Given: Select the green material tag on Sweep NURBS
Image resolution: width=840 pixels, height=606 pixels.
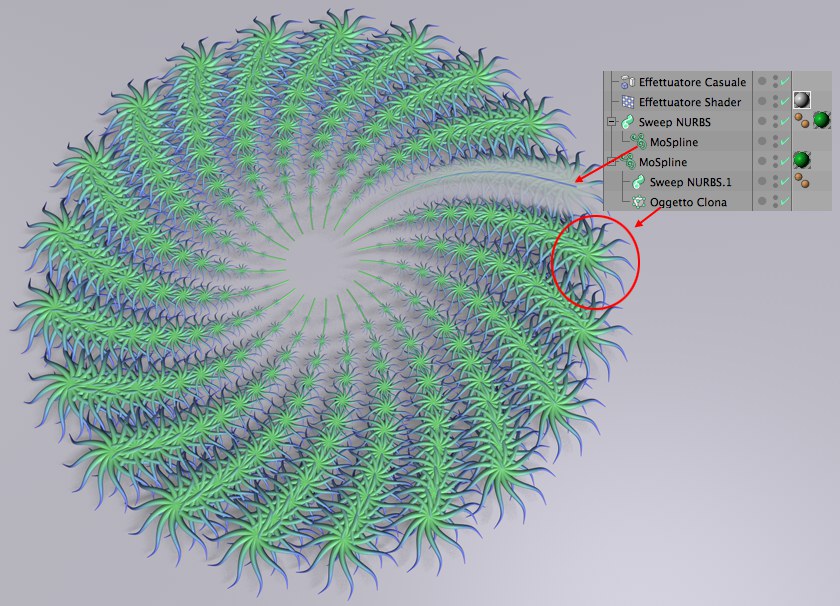Looking at the screenshot, I should [822, 120].
